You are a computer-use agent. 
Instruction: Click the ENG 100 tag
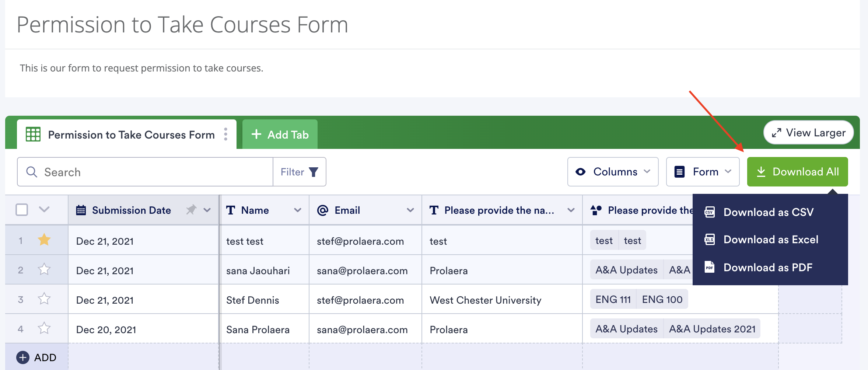[662, 299]
